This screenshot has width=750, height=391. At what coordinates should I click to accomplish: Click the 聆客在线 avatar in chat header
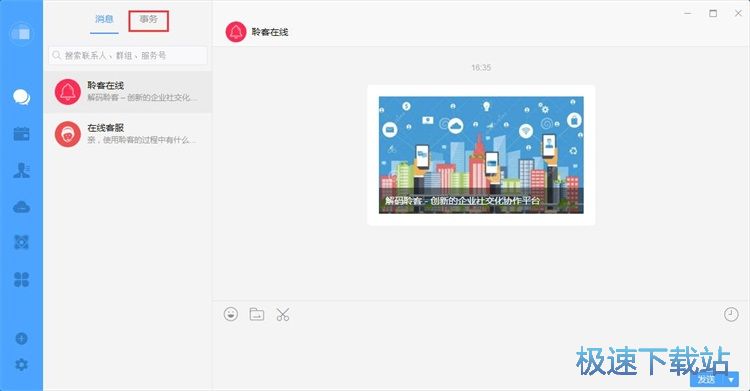pos(236,32)
